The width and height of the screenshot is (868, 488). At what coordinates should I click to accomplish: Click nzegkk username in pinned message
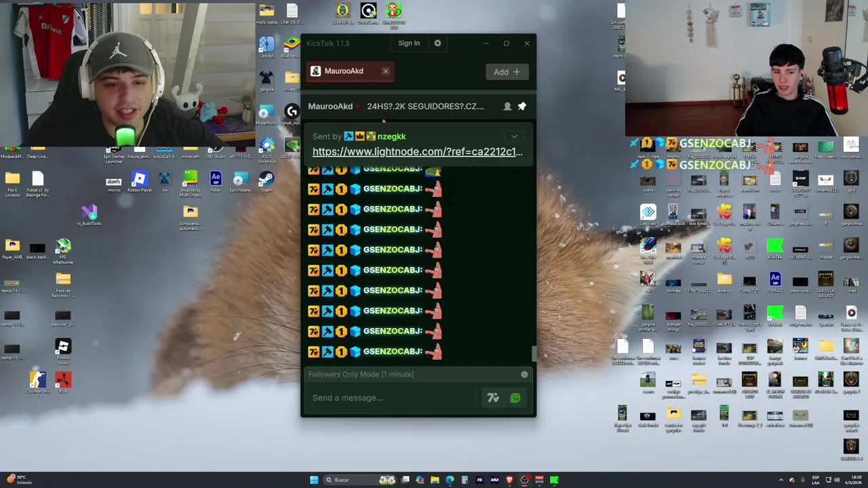[x=391, y=136]
